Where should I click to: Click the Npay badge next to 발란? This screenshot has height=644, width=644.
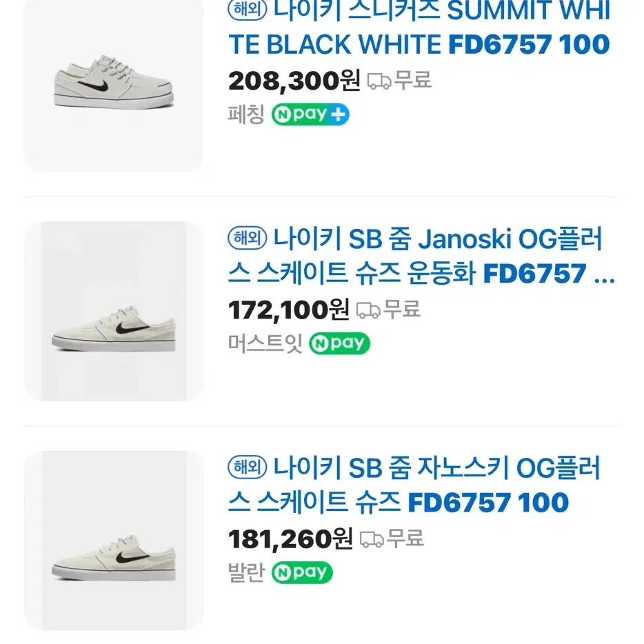302,572
